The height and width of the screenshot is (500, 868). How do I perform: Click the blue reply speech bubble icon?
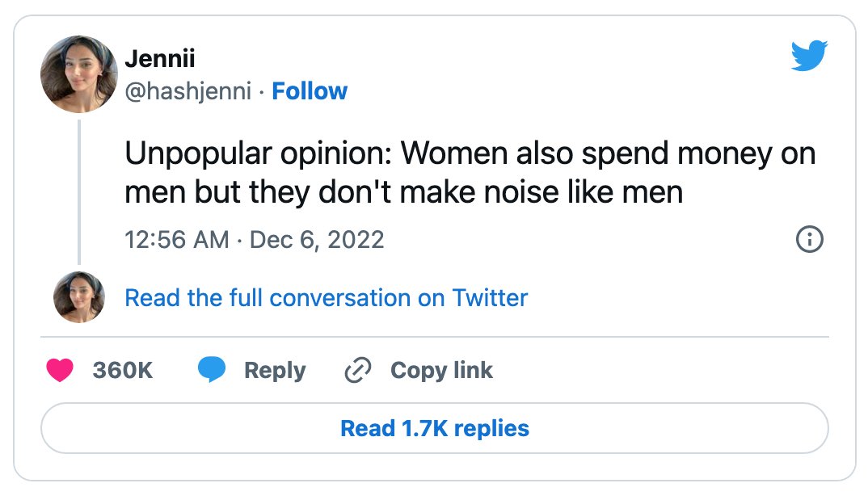212,369
